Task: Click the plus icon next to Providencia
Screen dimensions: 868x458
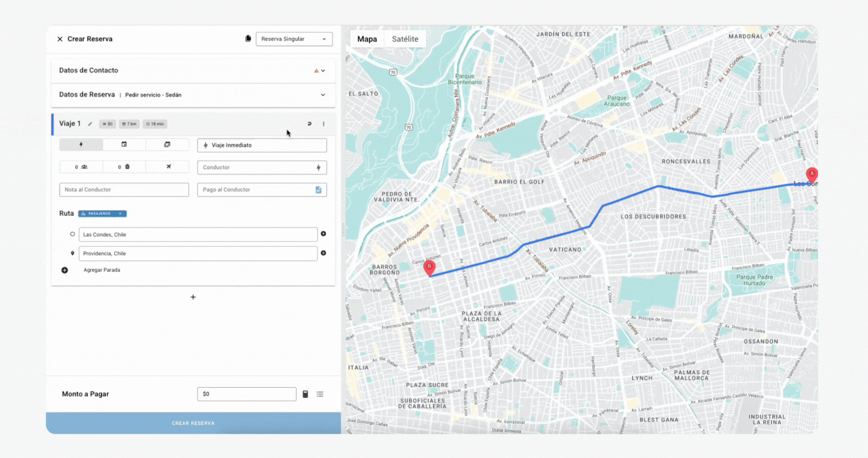Action: [323, 253]
